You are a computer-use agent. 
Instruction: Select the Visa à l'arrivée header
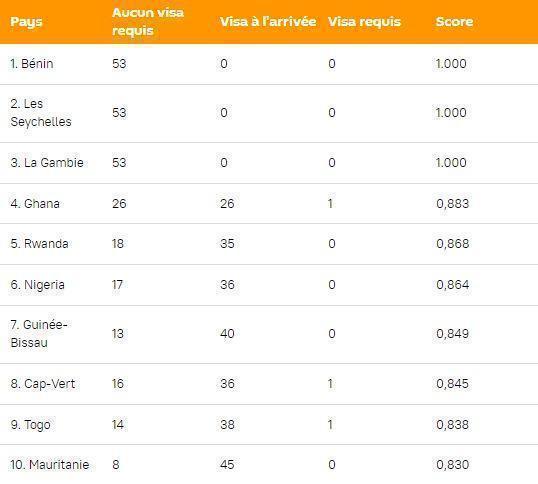(268, 22)
